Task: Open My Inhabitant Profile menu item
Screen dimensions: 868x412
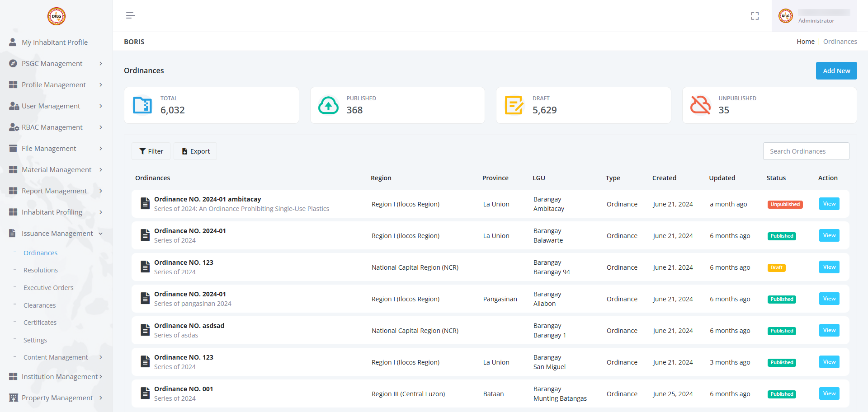Action: click(54, 42)
